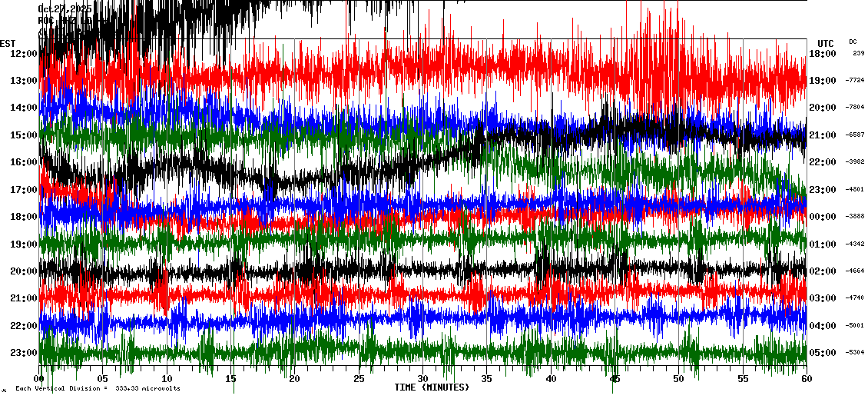Image resolution: width=868 pixels, height=399 pixels.
Task: Click the DC column header
Action: [x=853, y=42]
